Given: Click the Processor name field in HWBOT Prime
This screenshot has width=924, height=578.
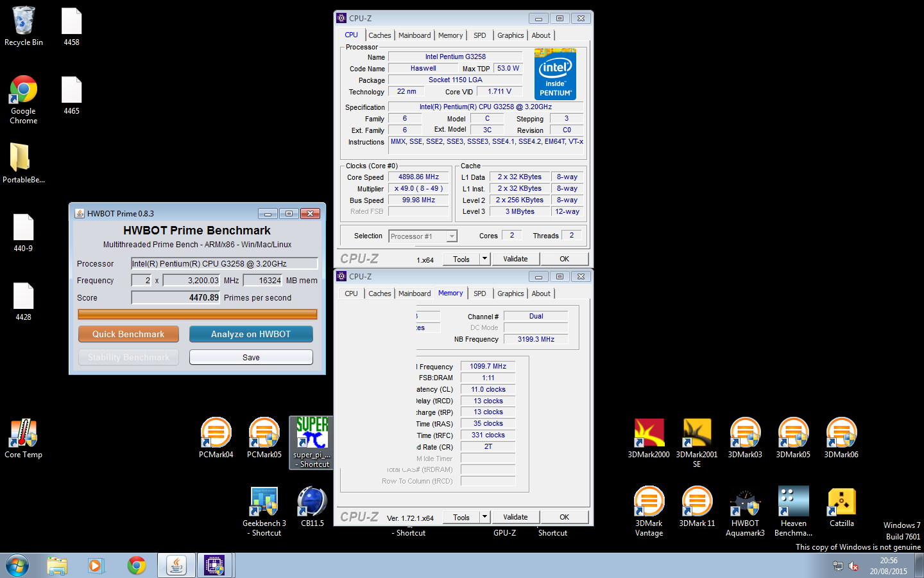Looking at the screenshot, I should click(225, 263).
